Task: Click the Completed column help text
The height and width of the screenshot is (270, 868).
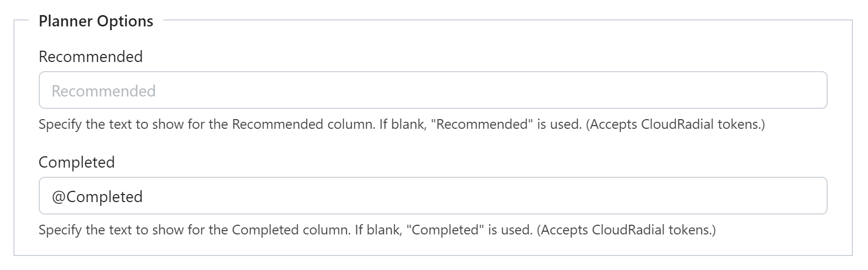Action: 377,230
